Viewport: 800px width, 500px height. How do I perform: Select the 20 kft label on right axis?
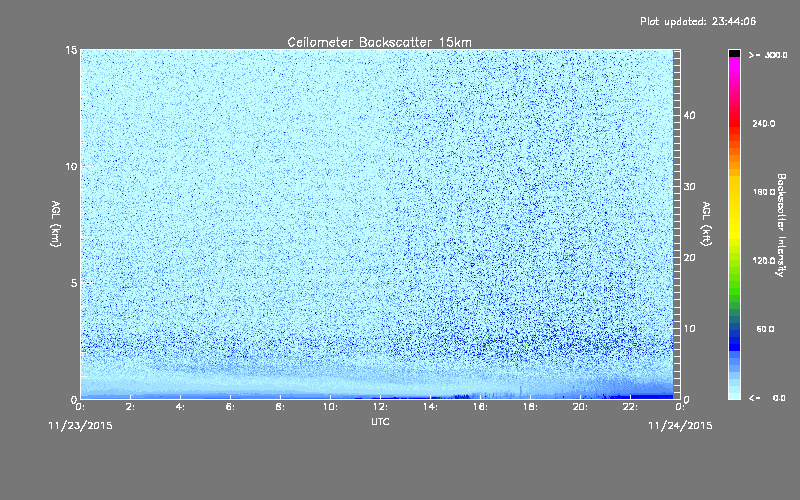[689, 258]
